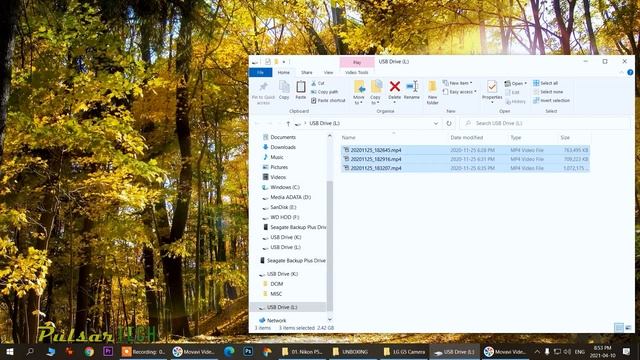Switch to the Home ribbon tab
The image size is (640, 360).
(x=284, y=73)
